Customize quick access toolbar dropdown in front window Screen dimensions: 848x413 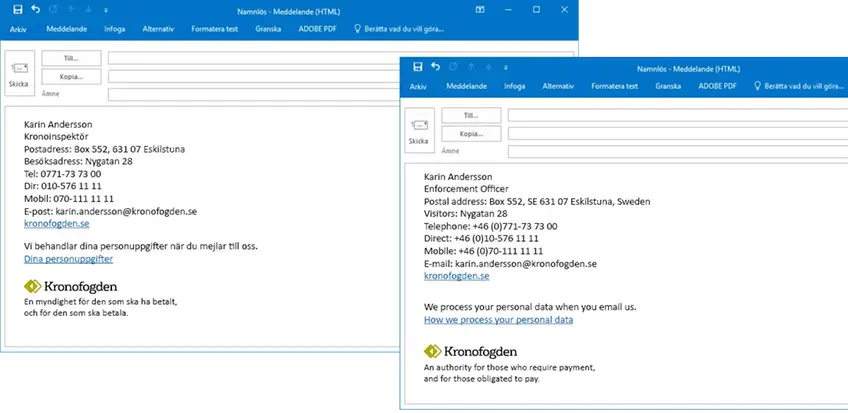click(x=506, y=68)
